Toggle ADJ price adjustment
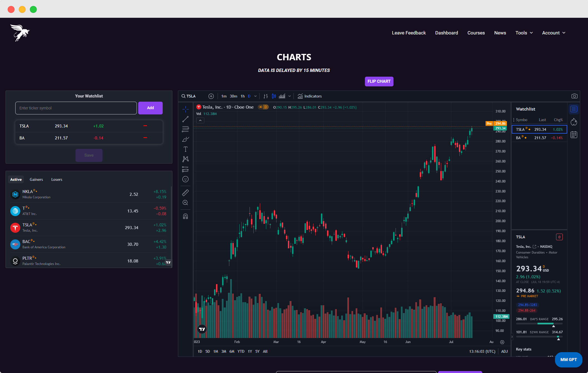Viewport: 588px width, 373px height. (x=504, y=351)
